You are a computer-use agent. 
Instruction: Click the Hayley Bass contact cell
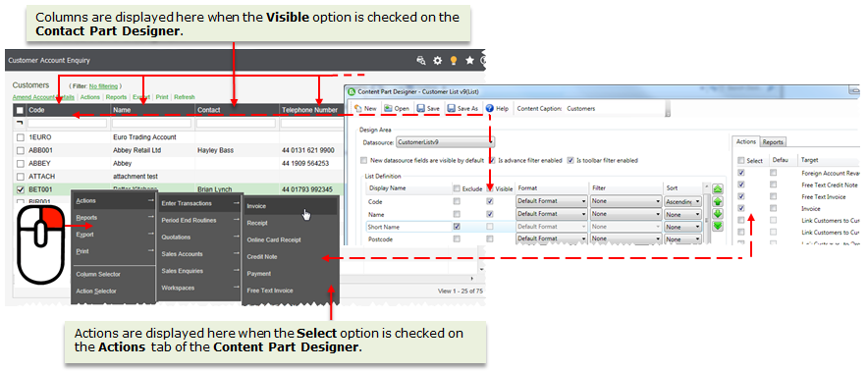click(237, 150)
